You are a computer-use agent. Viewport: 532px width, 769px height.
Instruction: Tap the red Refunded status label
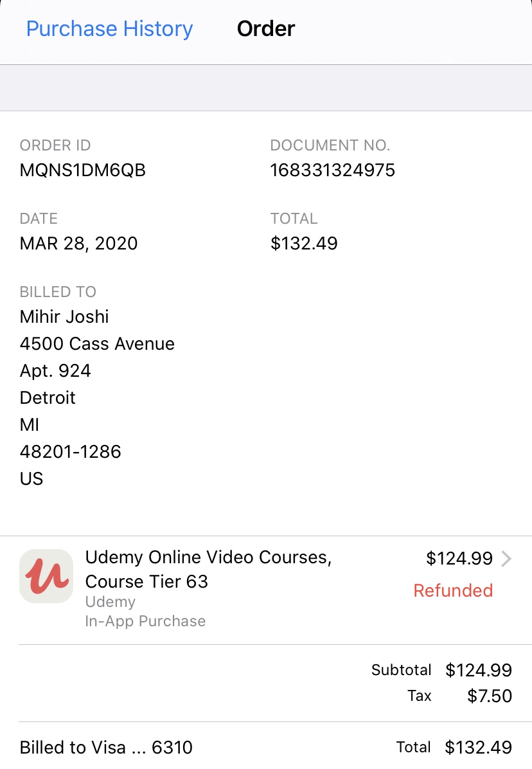click(453, 590)
